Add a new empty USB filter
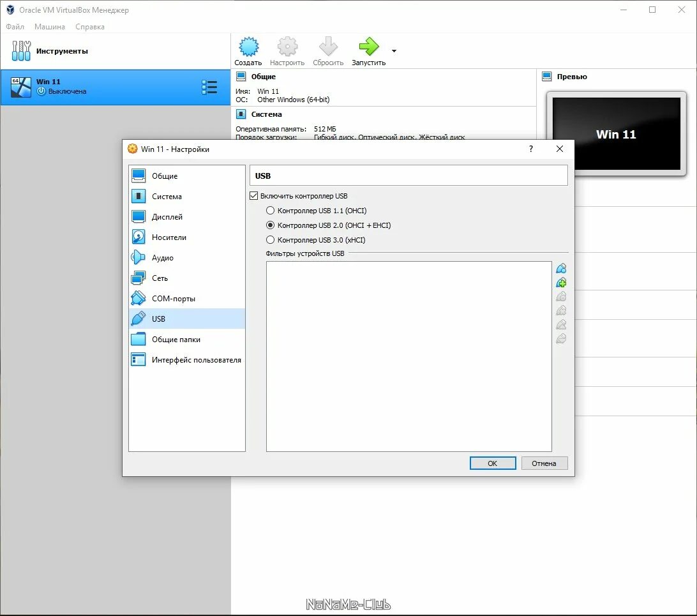The image size is (697, 616). [x=562, y=269]
